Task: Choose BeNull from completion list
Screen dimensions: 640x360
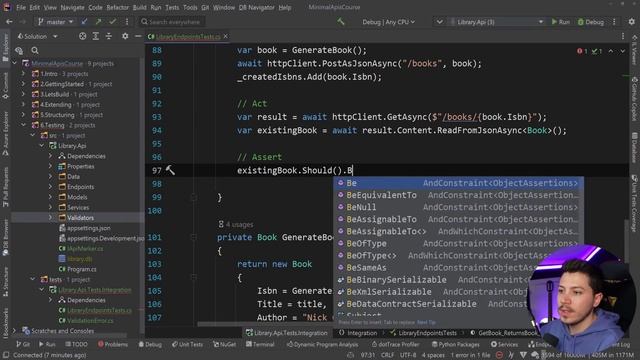Action: 458,207
